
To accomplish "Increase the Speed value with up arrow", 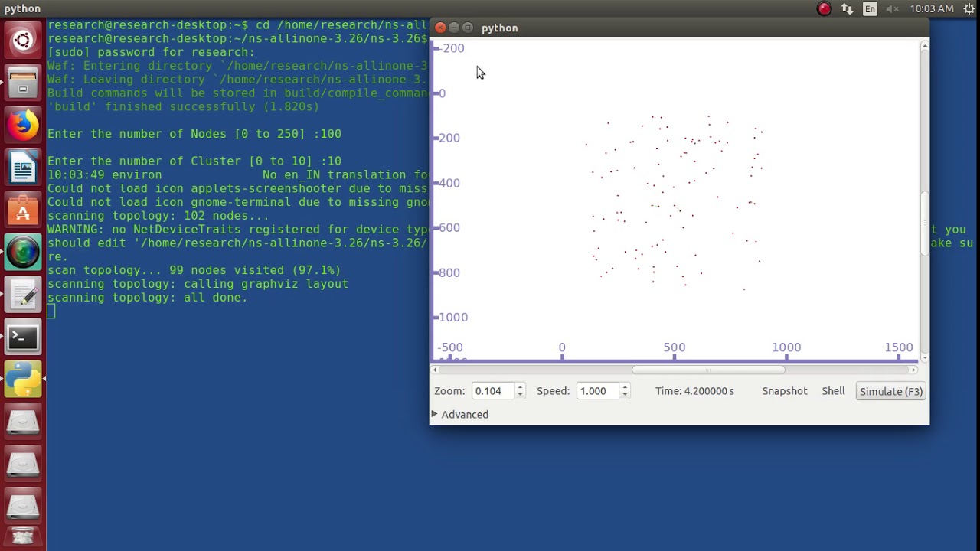I will point(625,387).
